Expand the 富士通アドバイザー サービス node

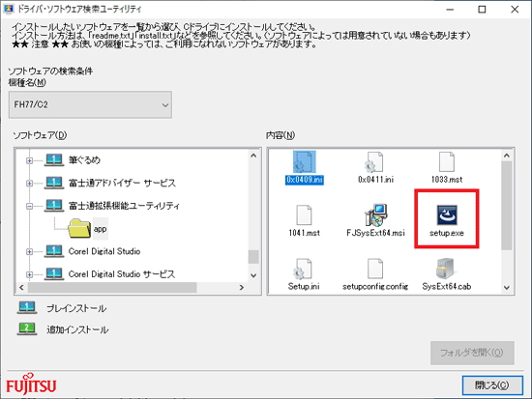pos(30,183)
